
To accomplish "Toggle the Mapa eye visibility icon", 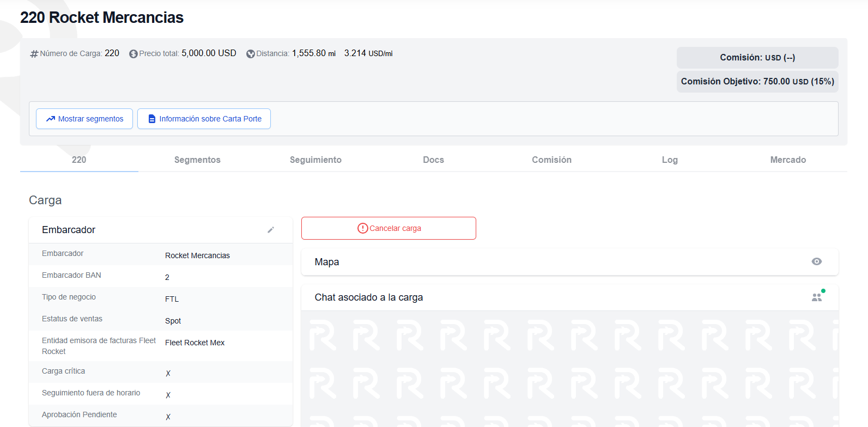I will (x=816, y=261).
